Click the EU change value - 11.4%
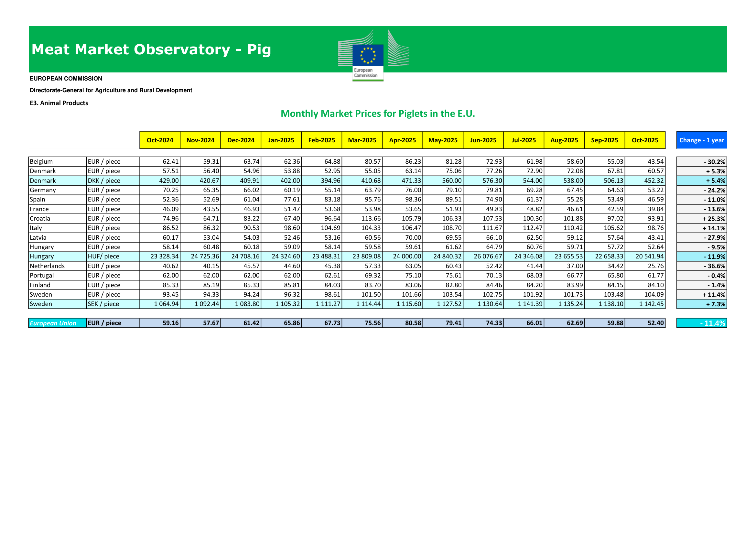Viewport: 756px width, 535px height. (x=712, y=323)
